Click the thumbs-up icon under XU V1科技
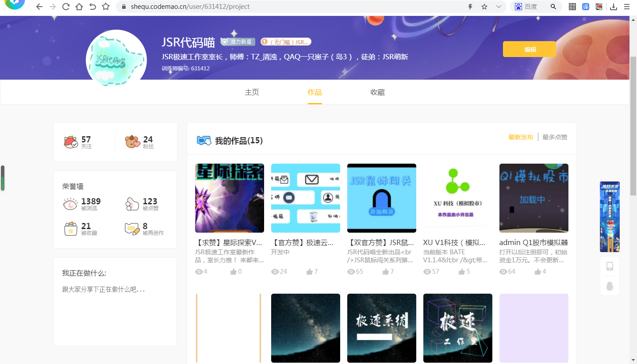 click(x=461, y=272)
